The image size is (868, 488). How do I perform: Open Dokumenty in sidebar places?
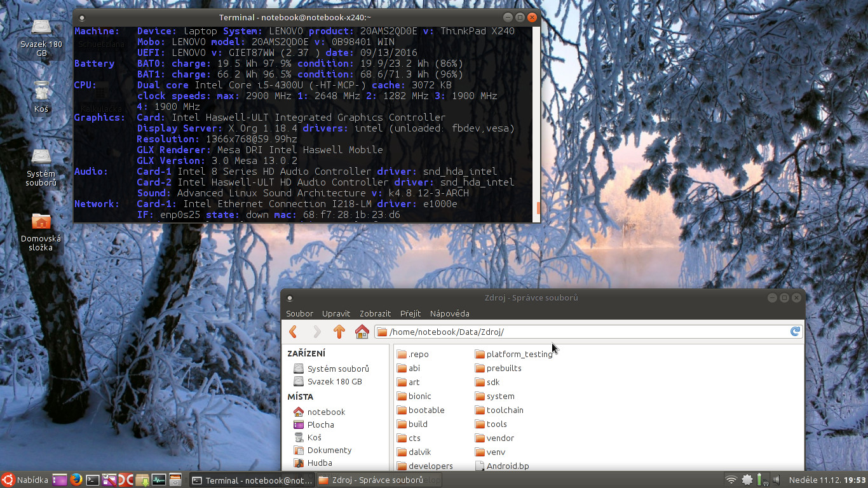[x=323, y=450]
